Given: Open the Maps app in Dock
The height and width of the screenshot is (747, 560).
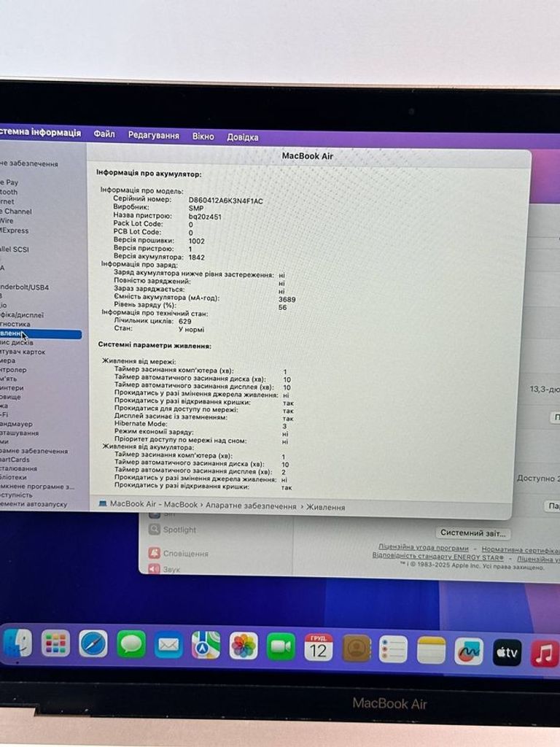Looking at the screenshot, I should tap(206, 646).
